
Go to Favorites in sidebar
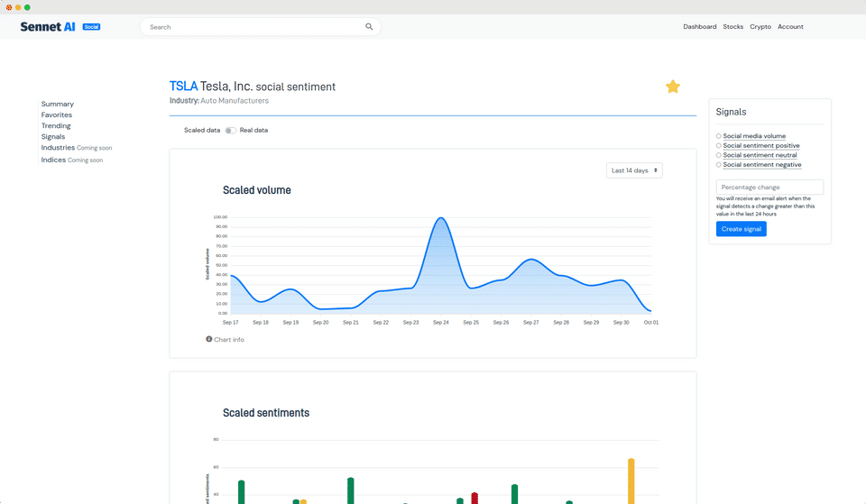tap(56, 115)
